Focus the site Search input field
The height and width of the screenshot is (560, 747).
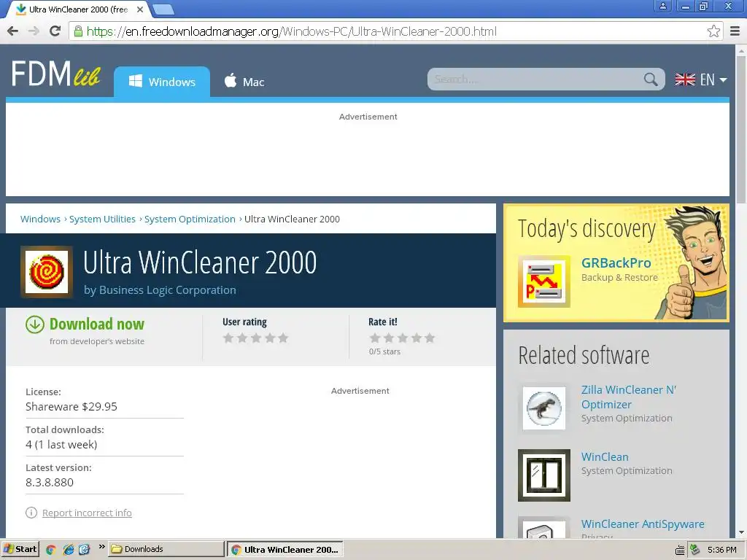tap(536, 79)
